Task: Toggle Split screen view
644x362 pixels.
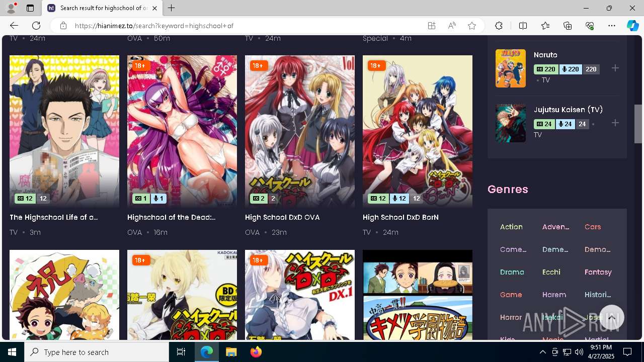Action: point(523,26)
